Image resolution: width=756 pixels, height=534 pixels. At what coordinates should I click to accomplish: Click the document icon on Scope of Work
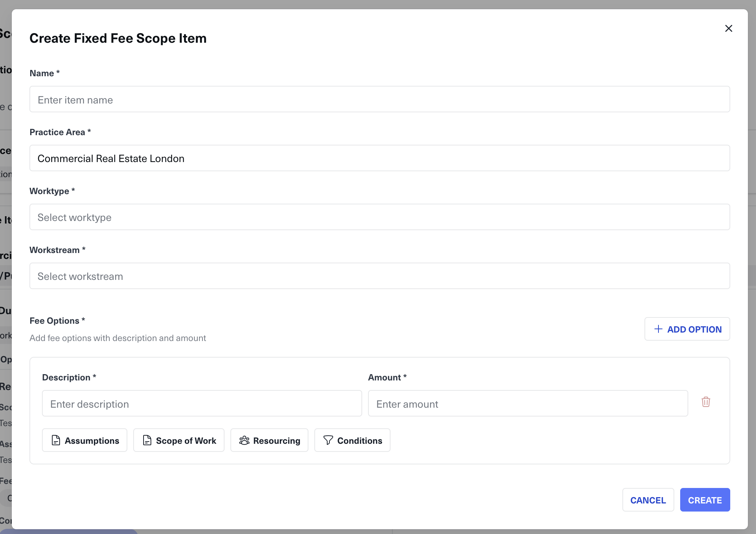147,440
